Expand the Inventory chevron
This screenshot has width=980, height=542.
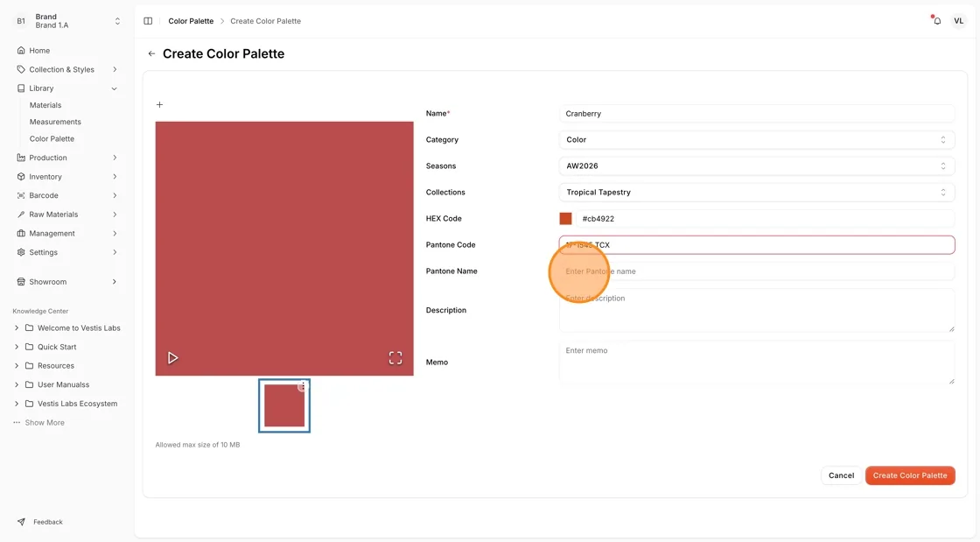pos(115,177)
